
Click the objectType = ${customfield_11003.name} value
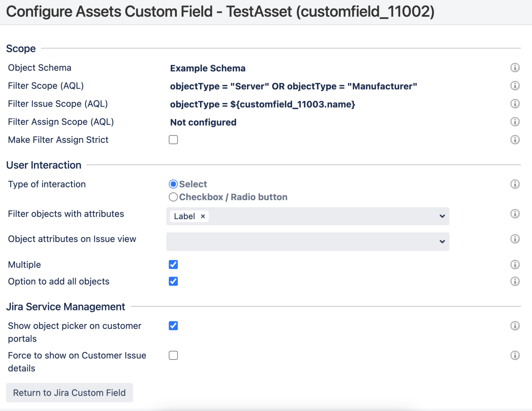(262, 104)
